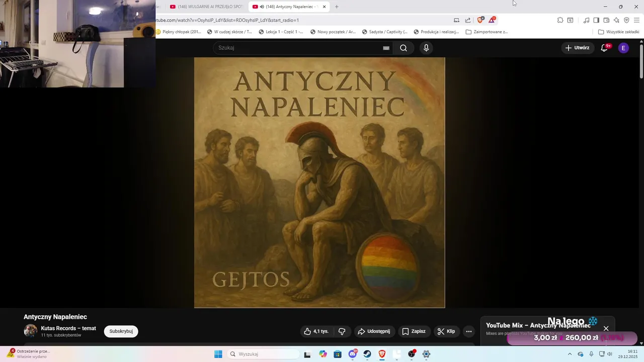The width and height of the screenshot is (644, 362).
Task: Open the Windows Start button
Action: coord(218,354)
